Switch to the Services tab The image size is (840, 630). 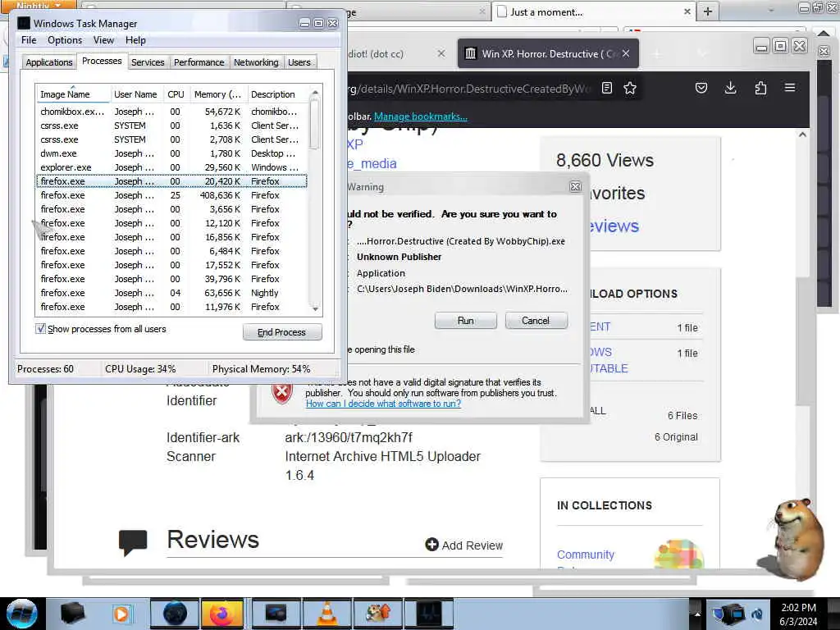click(x=148, y=62)
